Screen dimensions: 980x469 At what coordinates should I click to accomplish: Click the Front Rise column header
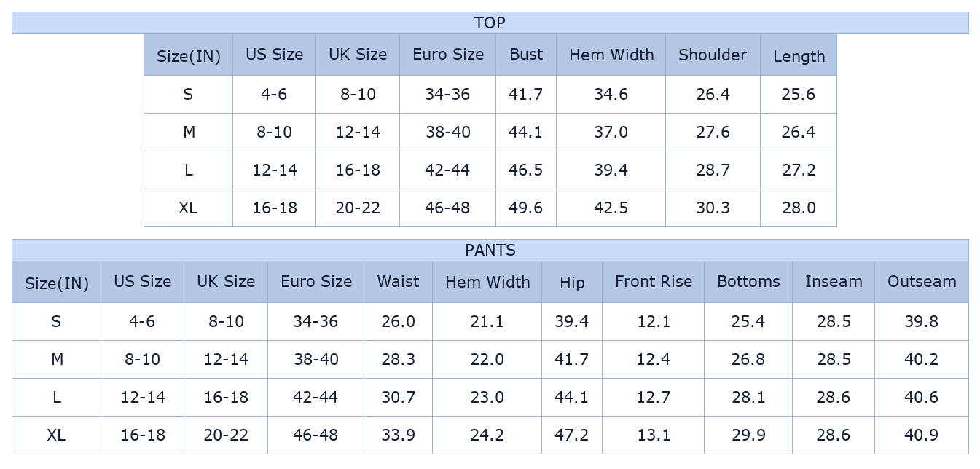(x=654, y=282)
